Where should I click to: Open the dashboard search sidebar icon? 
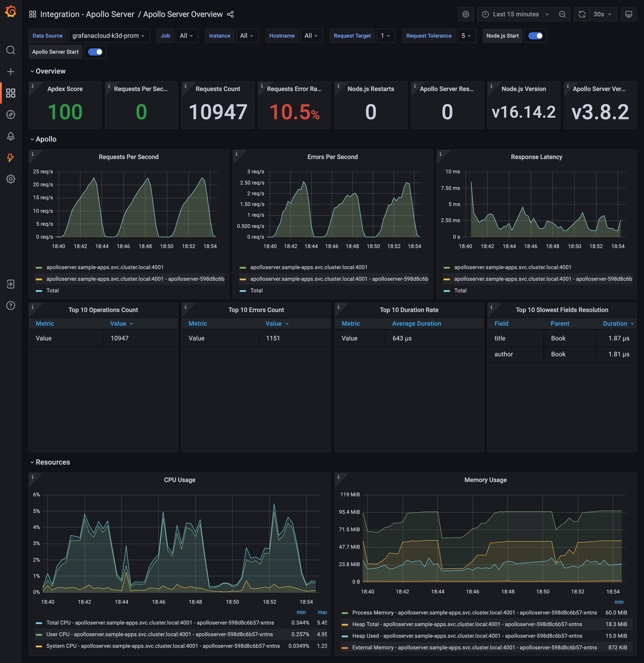(x=11, y=50)
